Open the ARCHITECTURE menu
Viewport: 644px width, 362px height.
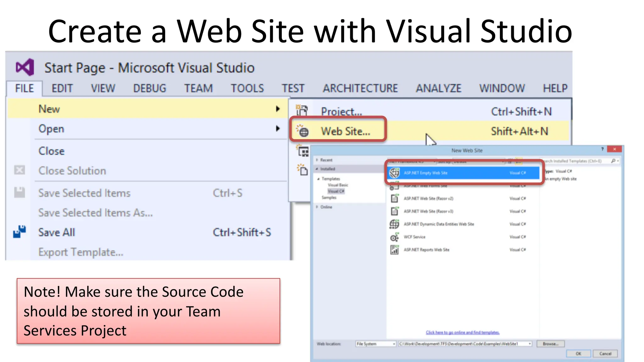pos(360,88)
